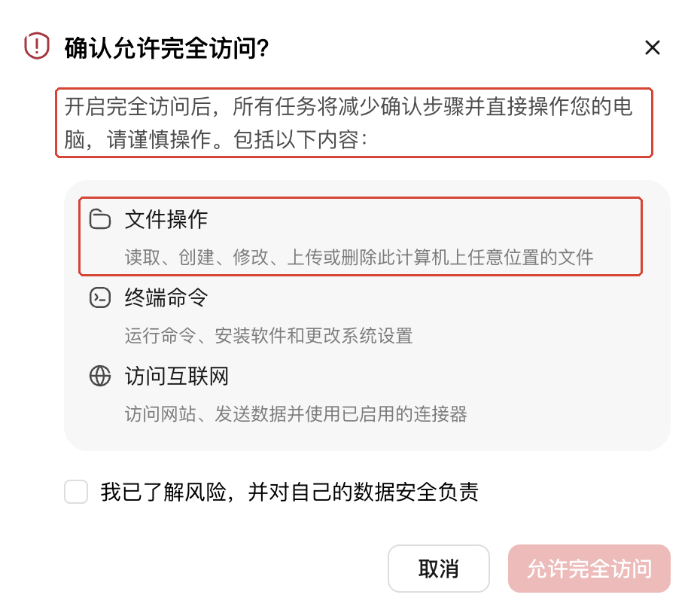The width and height of the screenshot is (691, 616).
Task: Close the 确认允许完全访问 dialog with X
Action: pos(652,47)
